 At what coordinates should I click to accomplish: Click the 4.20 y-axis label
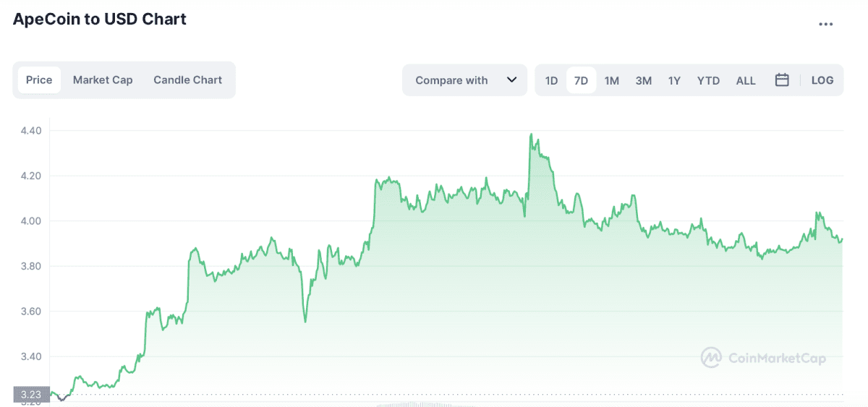[31, 176]
